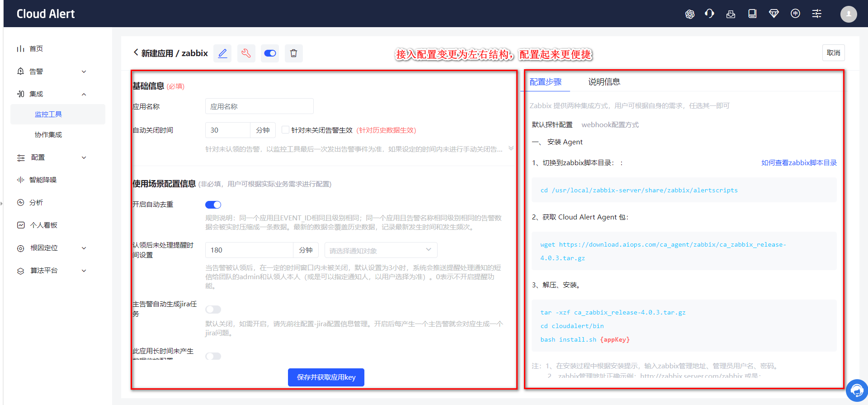Image resolution: width=868 pixels, height=405 pixels.
Task: Go back using the arrow before 新建应用
Action: [x=136, y=52]
